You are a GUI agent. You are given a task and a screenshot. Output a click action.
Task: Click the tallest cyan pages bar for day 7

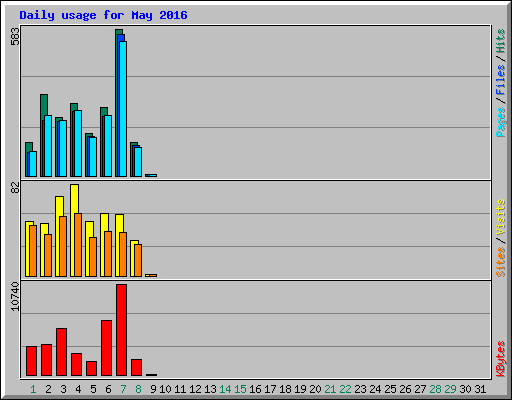pos(123,109)
